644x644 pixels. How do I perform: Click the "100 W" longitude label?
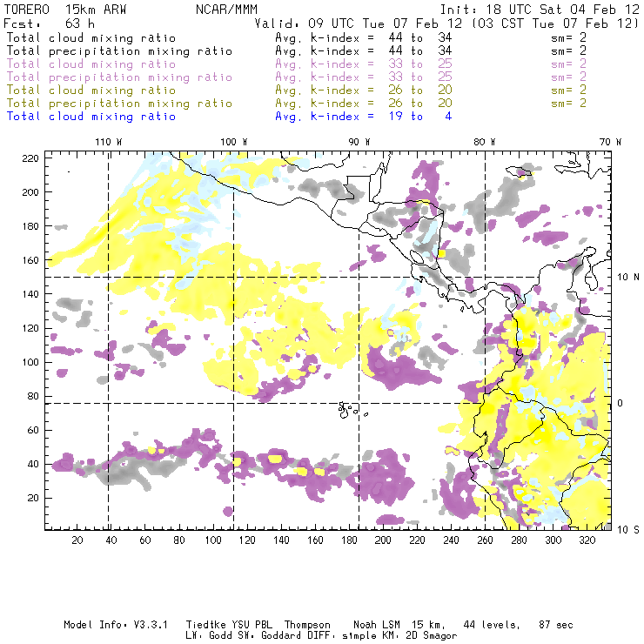click(x=234, y=142)
